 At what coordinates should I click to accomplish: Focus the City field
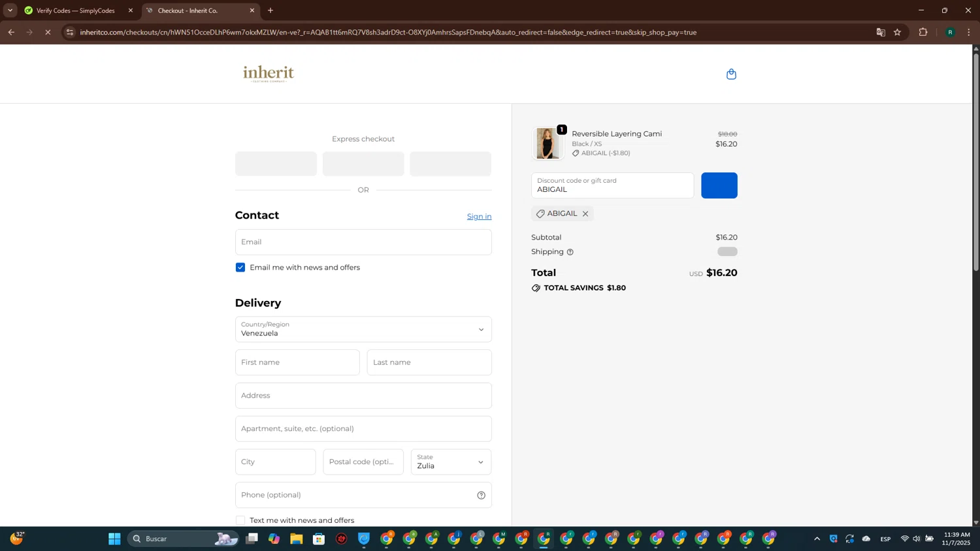(x=275, y=462)
